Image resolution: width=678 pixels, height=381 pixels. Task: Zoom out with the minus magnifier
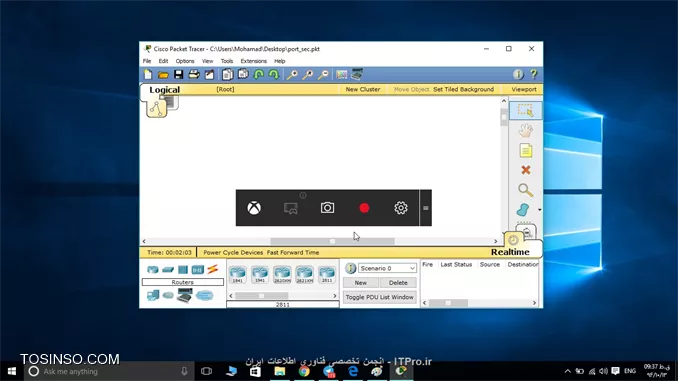(323, 74)
